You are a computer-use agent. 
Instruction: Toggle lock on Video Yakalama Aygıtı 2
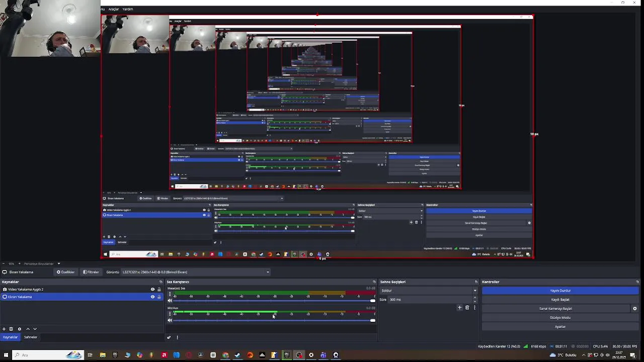(159, 289)
